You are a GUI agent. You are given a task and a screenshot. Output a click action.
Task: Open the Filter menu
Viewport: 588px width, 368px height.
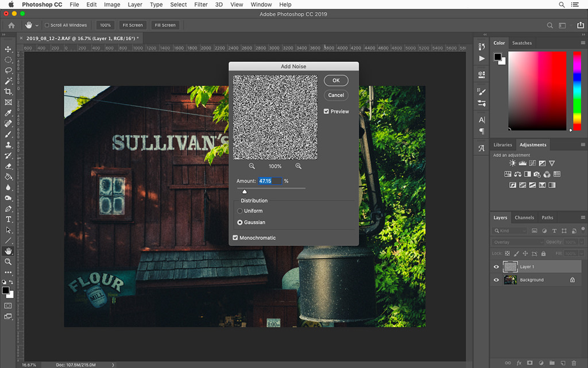pyautogui.click(x=200, y=5)
